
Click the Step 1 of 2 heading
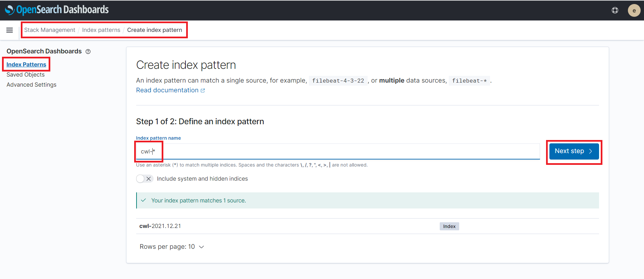200,122
